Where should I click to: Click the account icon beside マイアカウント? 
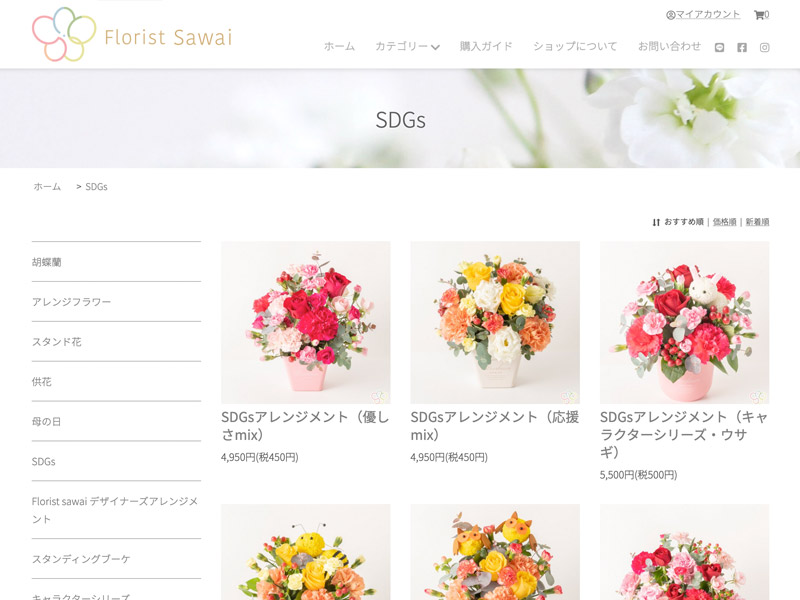[670, 15]
